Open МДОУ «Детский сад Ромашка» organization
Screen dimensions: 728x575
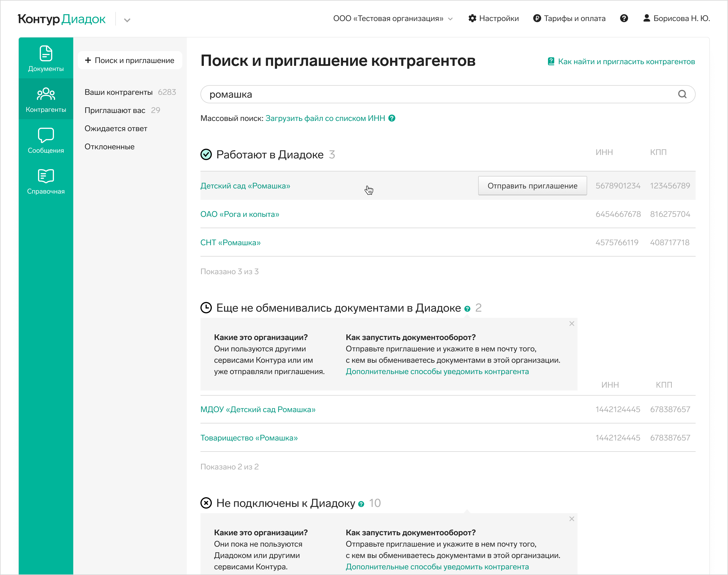258,409
